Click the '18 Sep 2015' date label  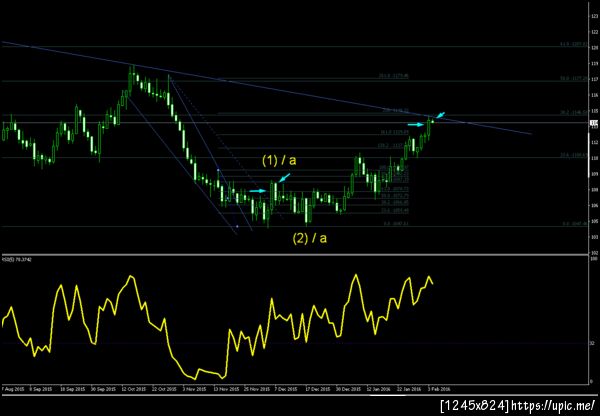click(x=72, y=389)
